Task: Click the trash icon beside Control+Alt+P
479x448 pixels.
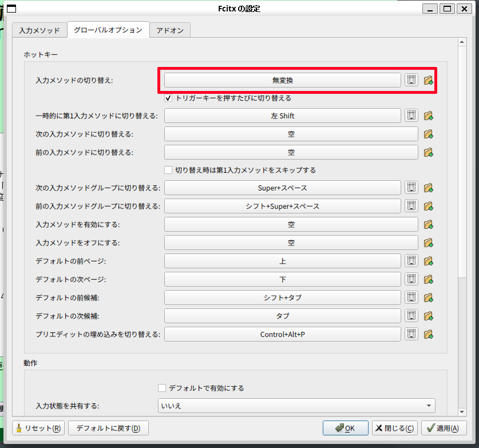Action: [x=411, y=334]
